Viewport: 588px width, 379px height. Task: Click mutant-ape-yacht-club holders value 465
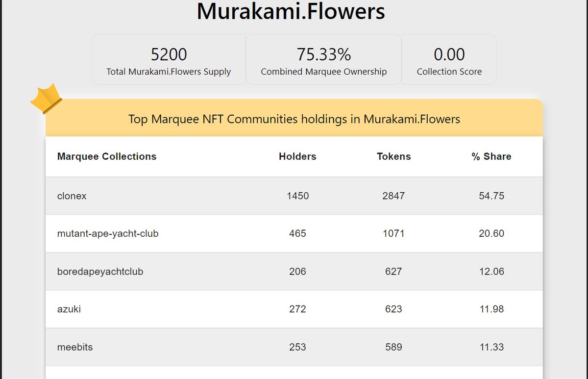pyautogui.click(x=297, y=233)
